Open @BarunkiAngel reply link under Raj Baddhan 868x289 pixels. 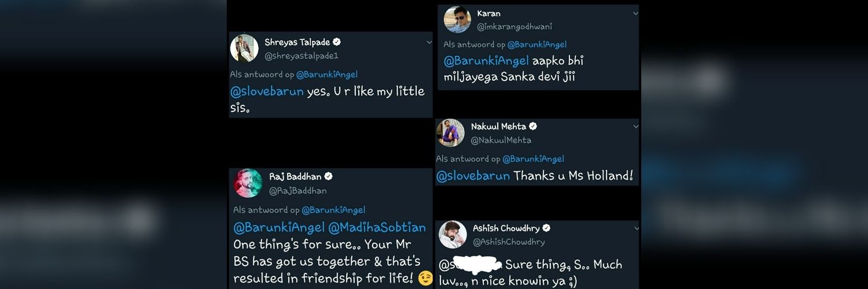click(333, 210)
